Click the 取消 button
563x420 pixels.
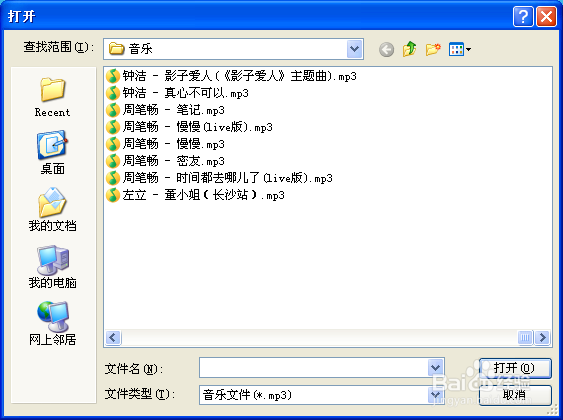tap(515, 395)
